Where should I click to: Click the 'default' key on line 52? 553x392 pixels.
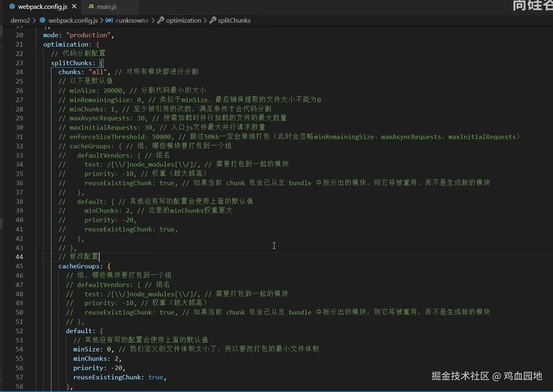pos(79,331)
